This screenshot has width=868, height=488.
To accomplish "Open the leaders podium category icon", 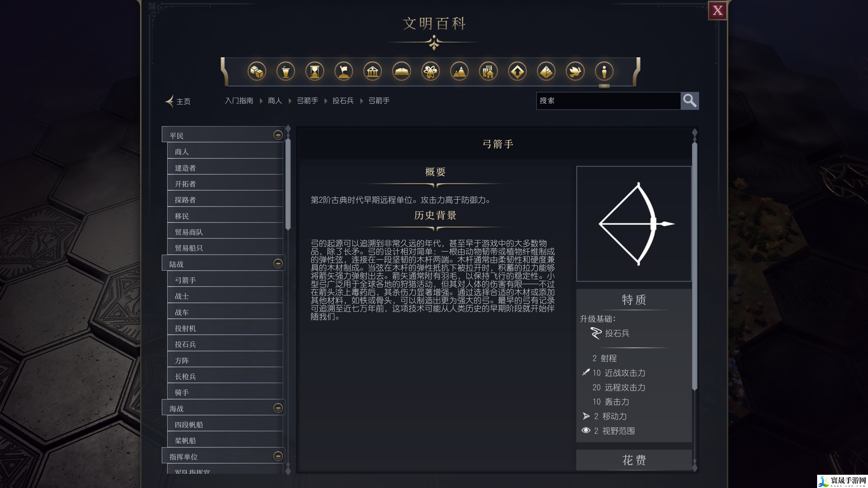I will (286, 72).
